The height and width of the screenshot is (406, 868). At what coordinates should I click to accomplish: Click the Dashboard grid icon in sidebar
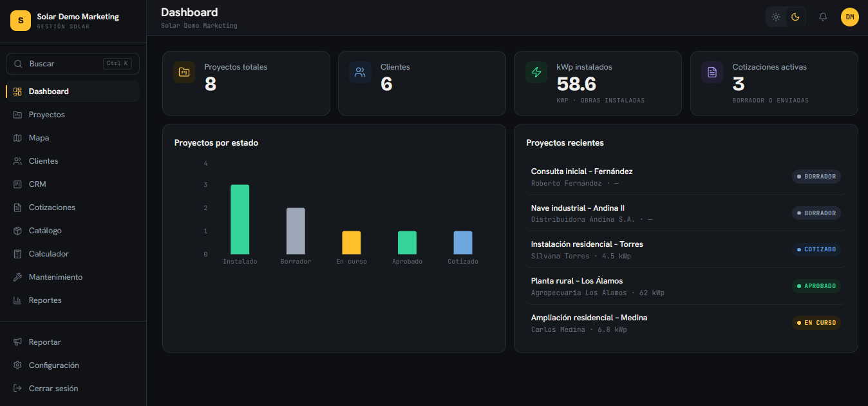(17, 92)
